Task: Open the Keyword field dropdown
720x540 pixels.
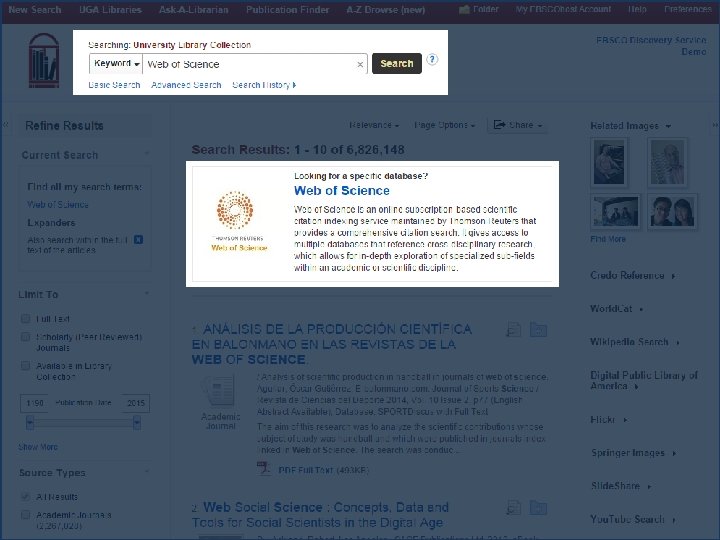Action: coord(116,63)
